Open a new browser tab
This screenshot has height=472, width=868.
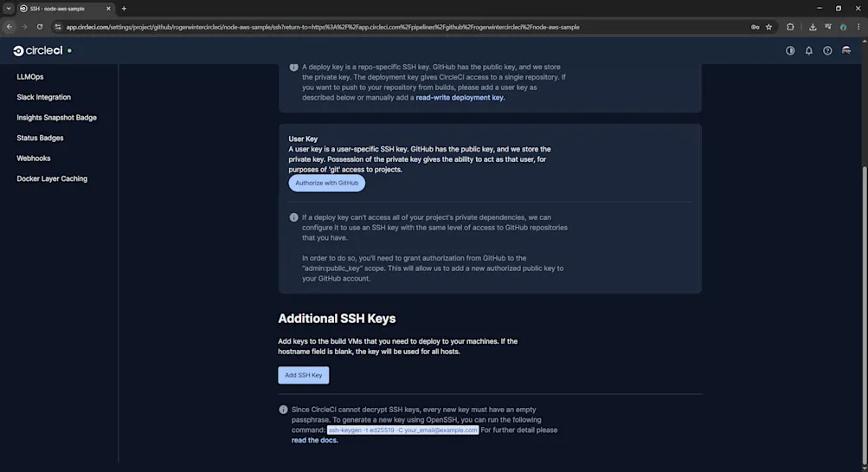click(x=124, y=9)
